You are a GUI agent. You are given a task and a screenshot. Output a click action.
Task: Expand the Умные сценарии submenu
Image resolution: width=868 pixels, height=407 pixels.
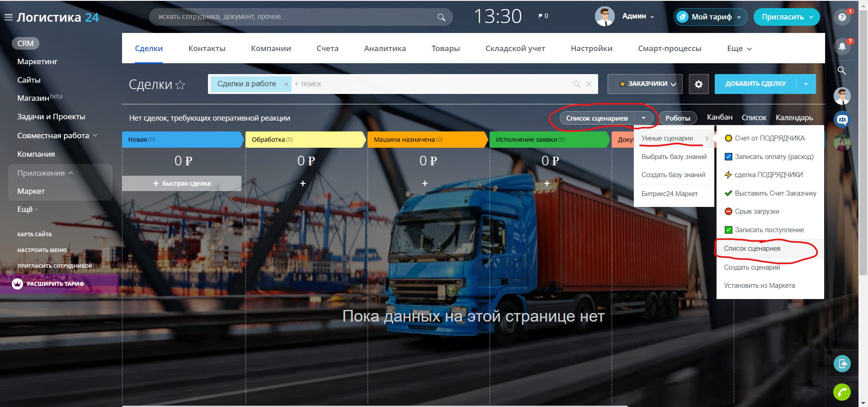pyautogui.click(x=674, y=138)
